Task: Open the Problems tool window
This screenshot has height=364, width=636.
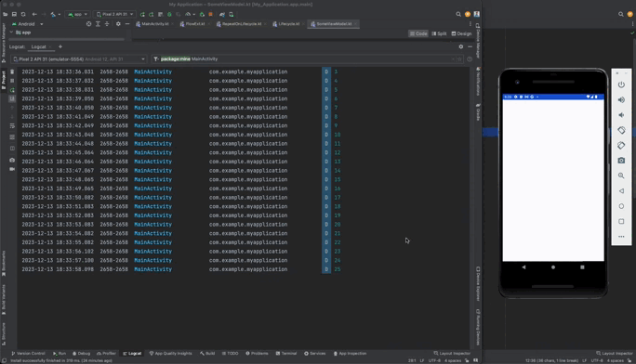Action: pyautogui.click(x=257, y=354)
